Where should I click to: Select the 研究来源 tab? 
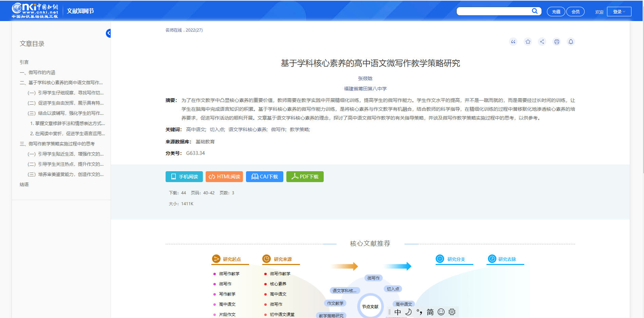tap(283, 259)
